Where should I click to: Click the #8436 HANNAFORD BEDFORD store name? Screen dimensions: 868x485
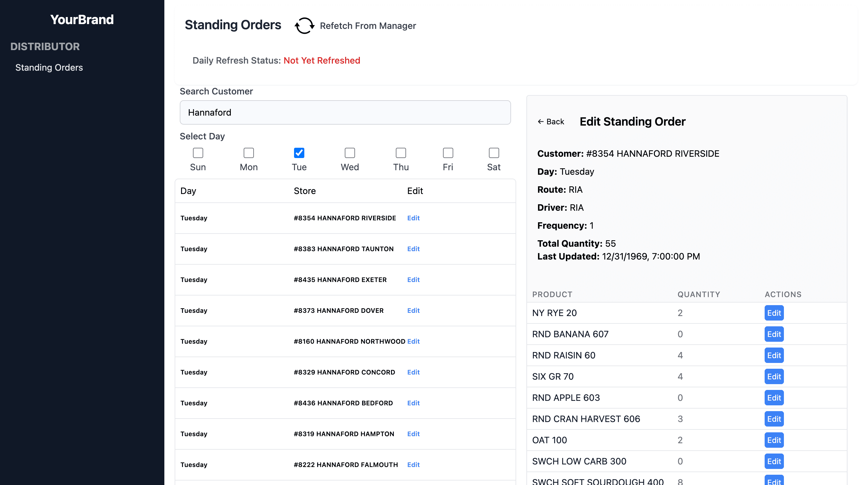pyautogui.click(x=343, y=403)
